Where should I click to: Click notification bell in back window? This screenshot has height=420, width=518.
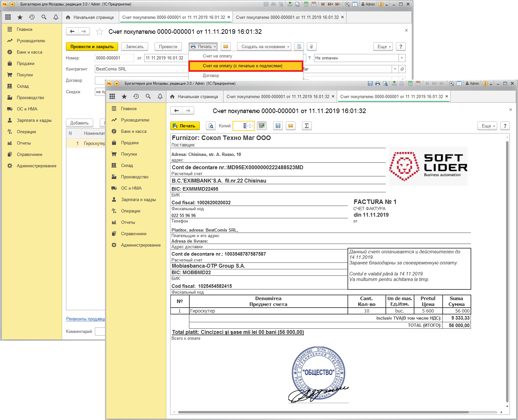point(56,17)
